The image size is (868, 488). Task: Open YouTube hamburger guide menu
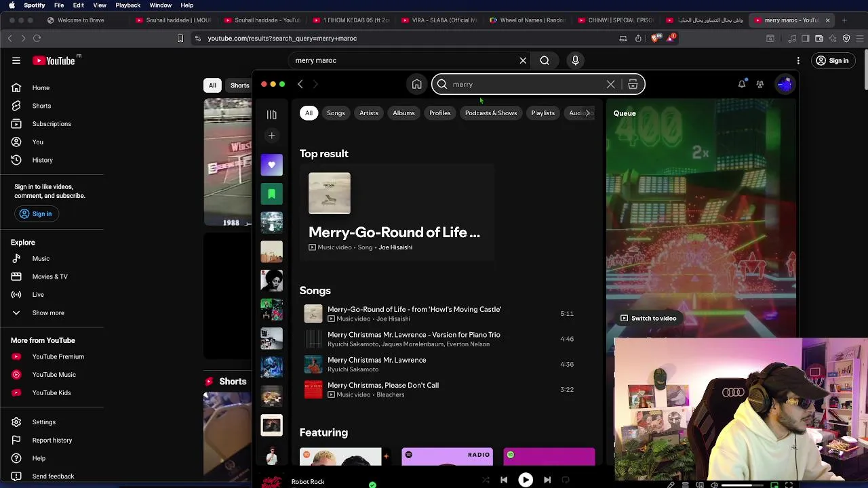(16, 60)
